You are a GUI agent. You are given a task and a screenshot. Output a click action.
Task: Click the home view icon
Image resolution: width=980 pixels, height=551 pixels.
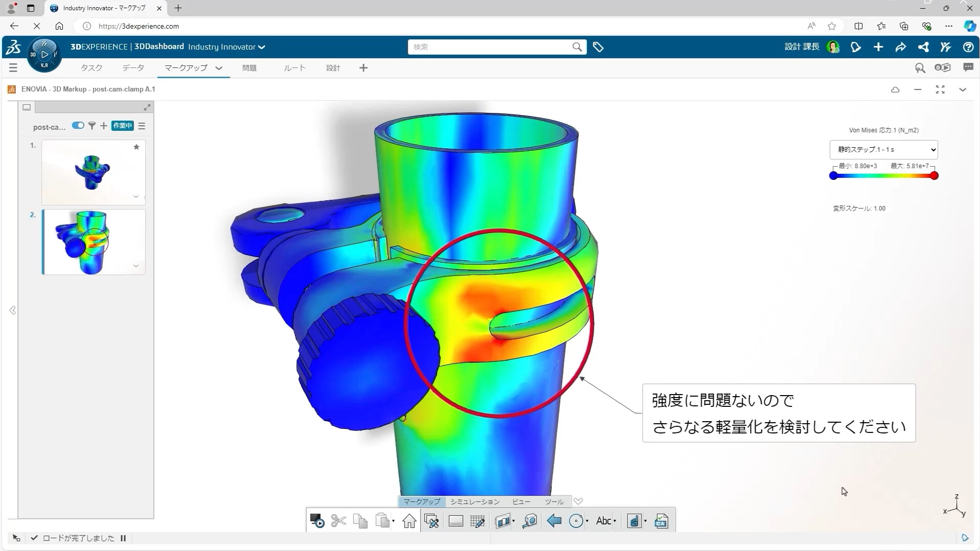[x=409, y=521]
